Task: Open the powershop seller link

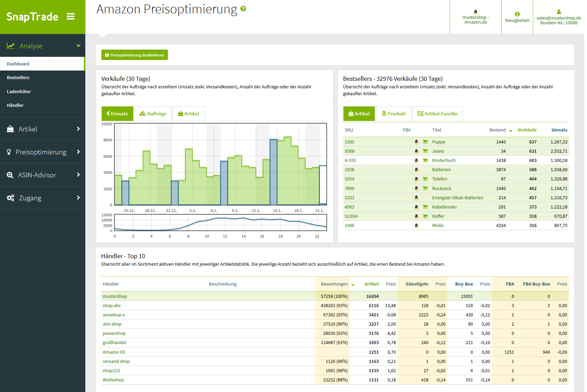Action: coord(114,333)
